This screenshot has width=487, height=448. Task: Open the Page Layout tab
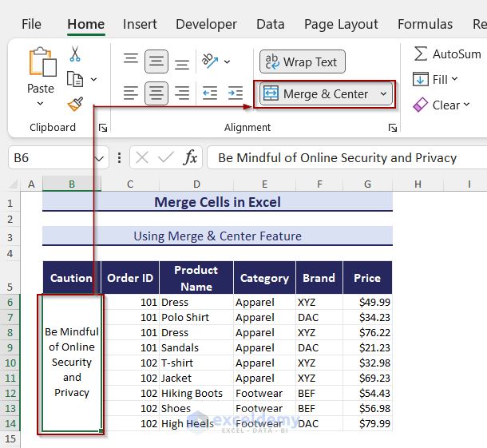[341, 24]
